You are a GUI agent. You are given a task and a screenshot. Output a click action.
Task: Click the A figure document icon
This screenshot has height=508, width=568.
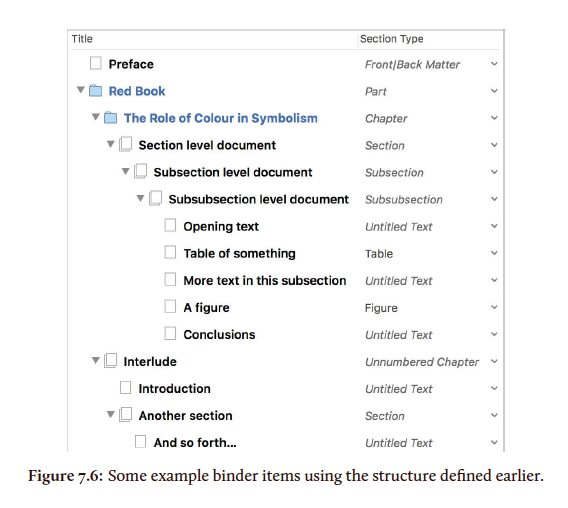point(170,306)
